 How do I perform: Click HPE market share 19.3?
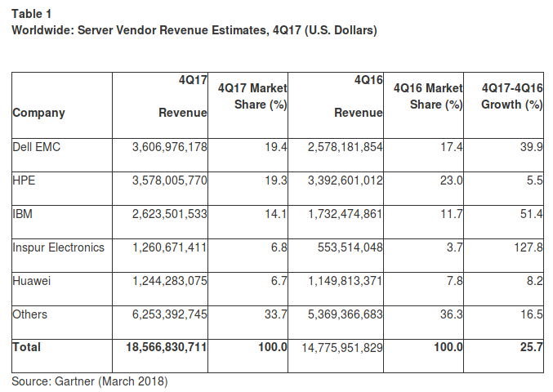click(x=276, y=180)
